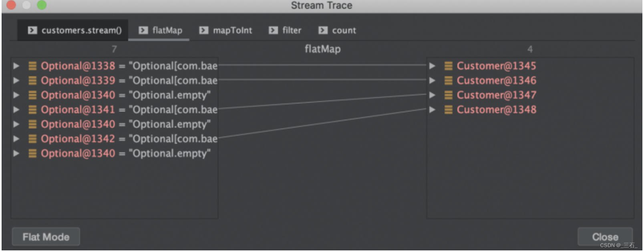The width and height of the screenshot is (644, 252).
Task: Click the Close button
Action: point(605,237)
